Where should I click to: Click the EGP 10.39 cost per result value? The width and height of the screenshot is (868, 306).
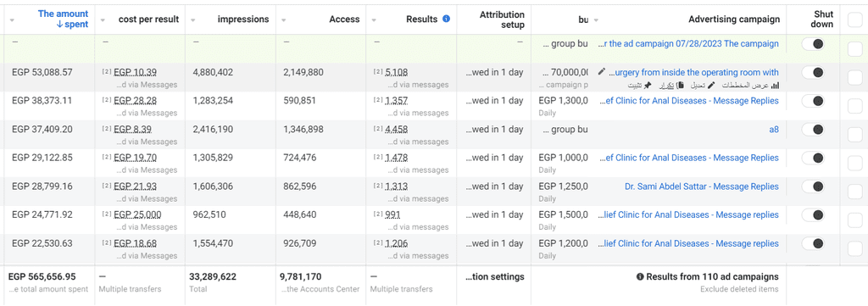(135, 72)
